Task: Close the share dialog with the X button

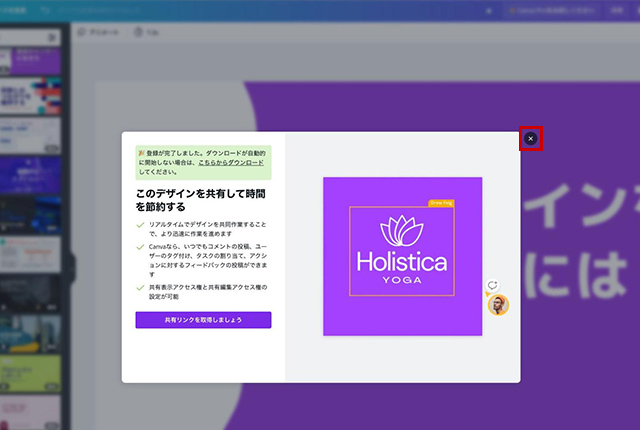Action: click(x=530, y=139)
